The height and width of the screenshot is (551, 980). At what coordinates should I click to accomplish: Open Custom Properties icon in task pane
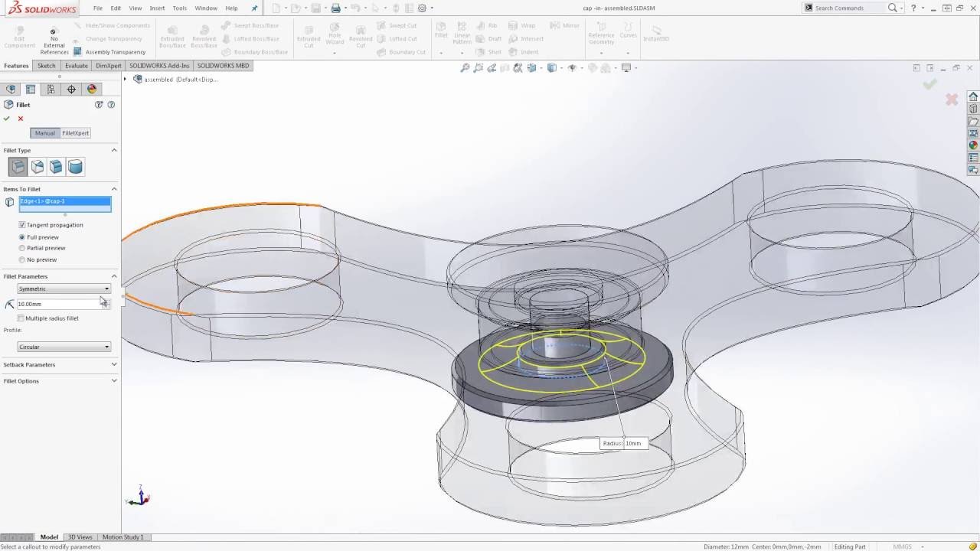pyautogui.click(x=973, y=158)
